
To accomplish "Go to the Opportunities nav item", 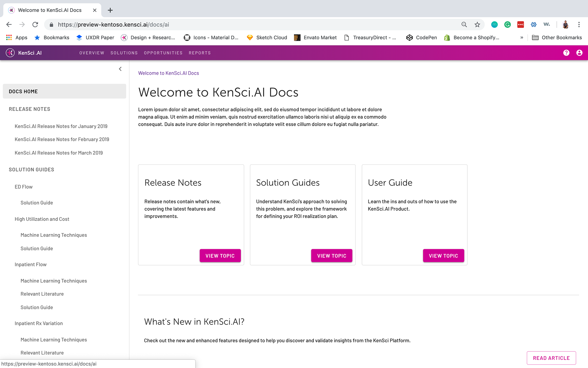I will (x=163, y=53).
